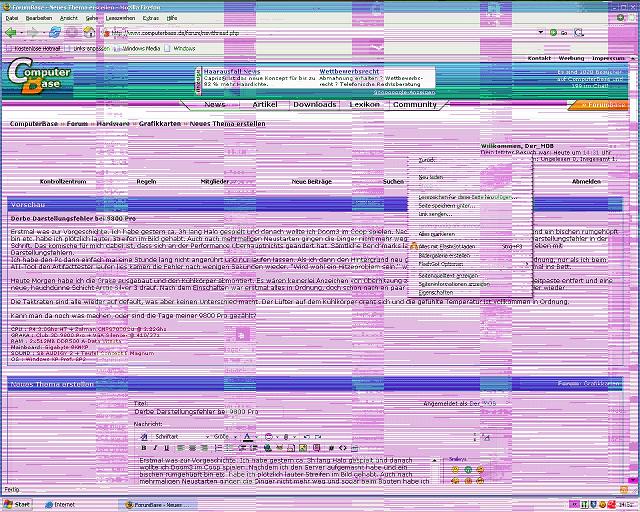640x512 pixels.
Task: Click the URL address bar
Action: 320,33
